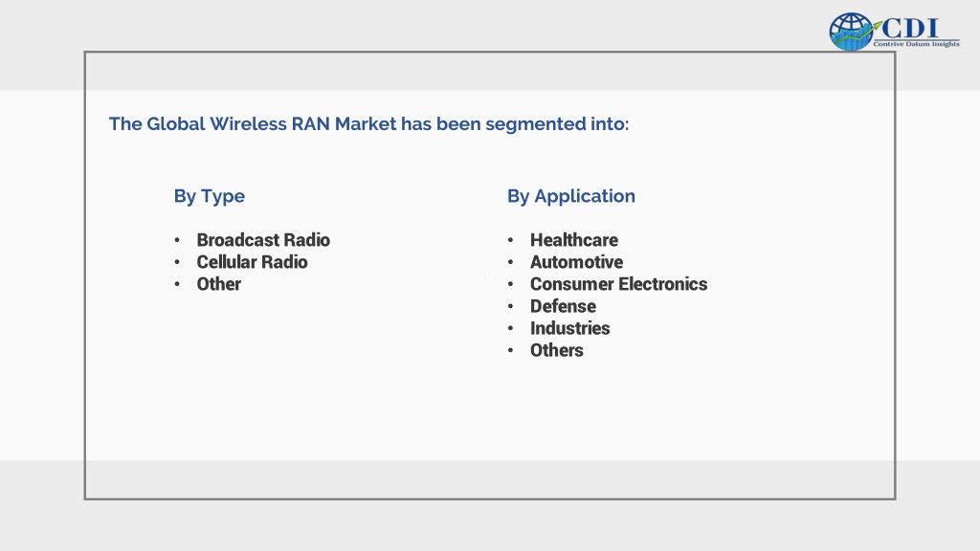Click the Cellular Radio list item
Screen dimensions: 980x551
tap(252, 262)
